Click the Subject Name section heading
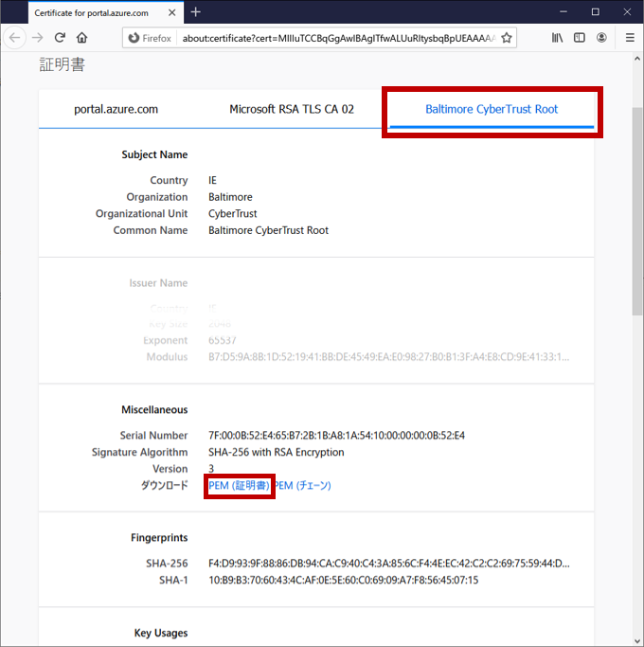644x647 pixels. (154, 154)
